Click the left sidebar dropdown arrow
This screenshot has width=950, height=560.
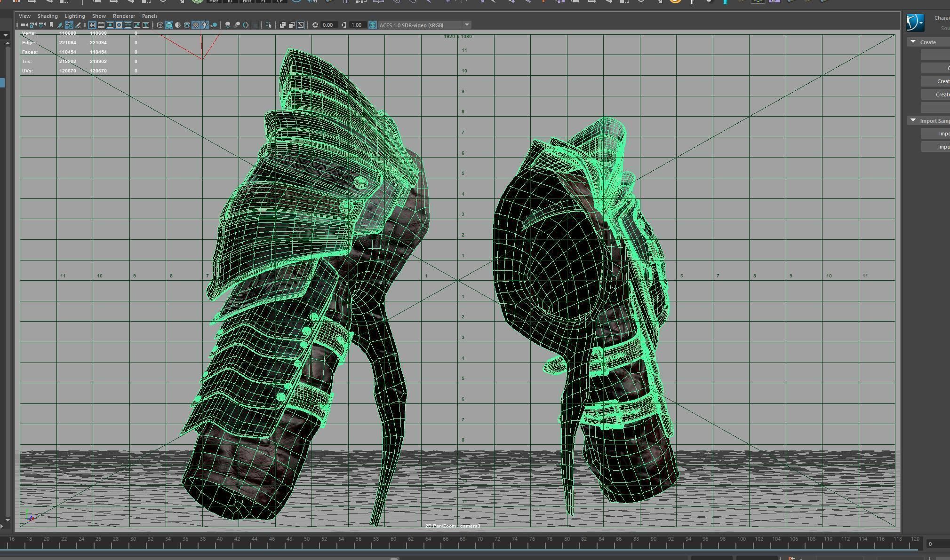click(5, 35)
